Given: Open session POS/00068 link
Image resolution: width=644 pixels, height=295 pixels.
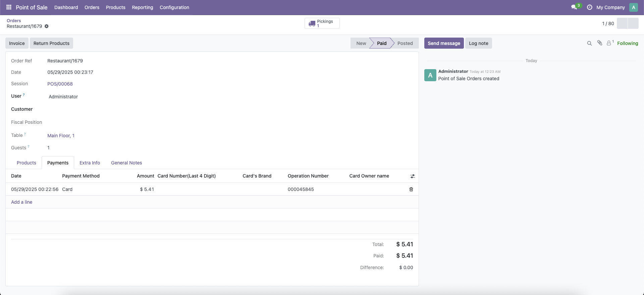Looking at the screenshot, I should [x=60, y=84].
